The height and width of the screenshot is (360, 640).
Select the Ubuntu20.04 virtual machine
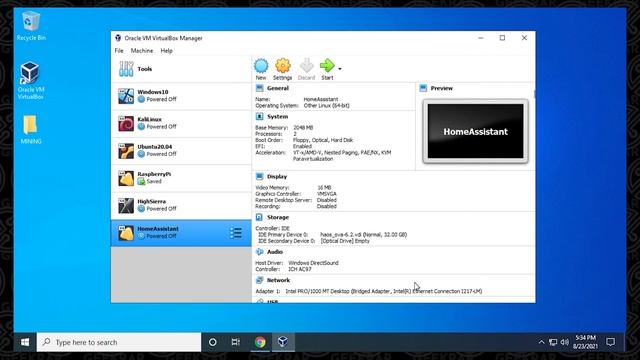(x=181, y=151)
